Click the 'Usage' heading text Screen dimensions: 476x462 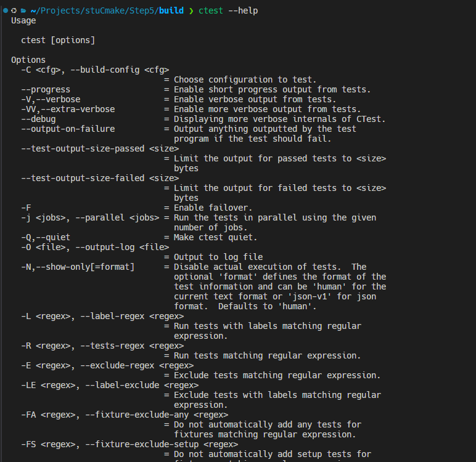click(23, 20)
